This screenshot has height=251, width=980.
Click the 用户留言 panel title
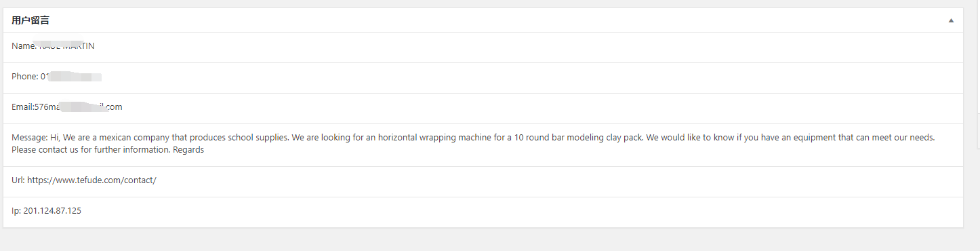30,20
